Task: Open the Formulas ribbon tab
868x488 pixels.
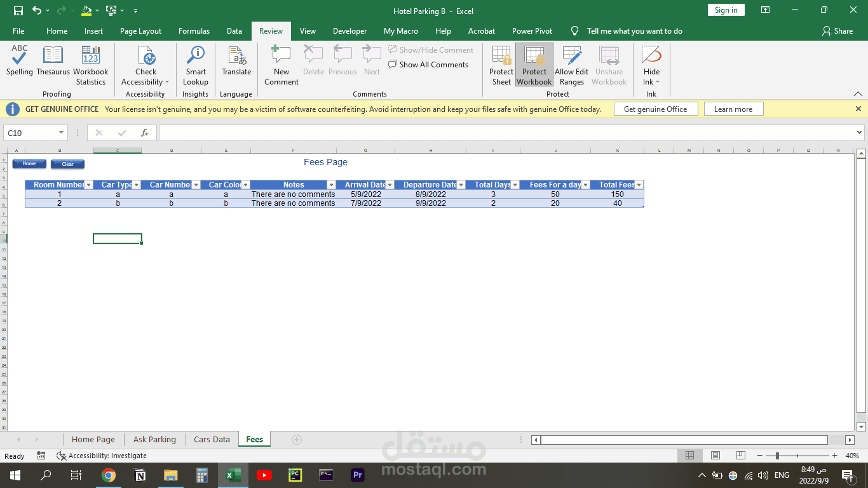Action: click(194, 31)
